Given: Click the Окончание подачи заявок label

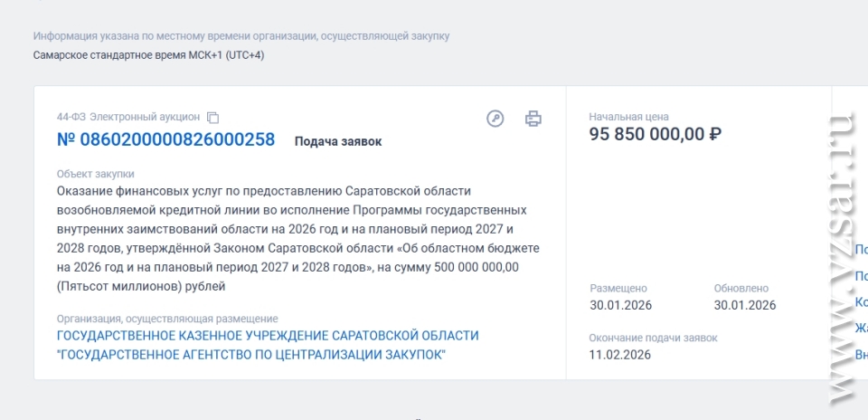Looking at the screenshot, I should [653, 338].
